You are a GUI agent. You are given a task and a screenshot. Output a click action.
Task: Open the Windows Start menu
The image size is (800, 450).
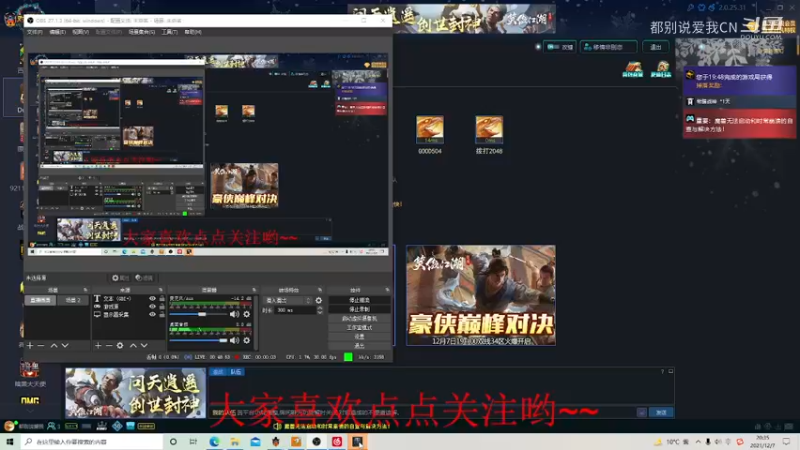point(10,441)
